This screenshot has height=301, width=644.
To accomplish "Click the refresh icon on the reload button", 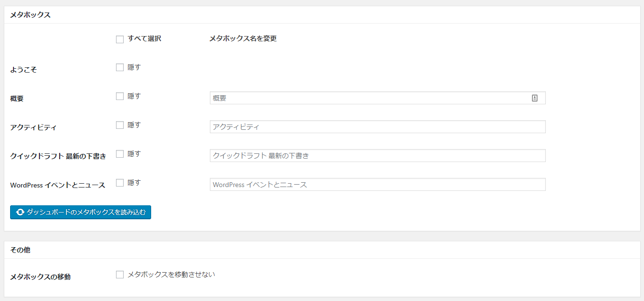I will click(x=20, y=212).
